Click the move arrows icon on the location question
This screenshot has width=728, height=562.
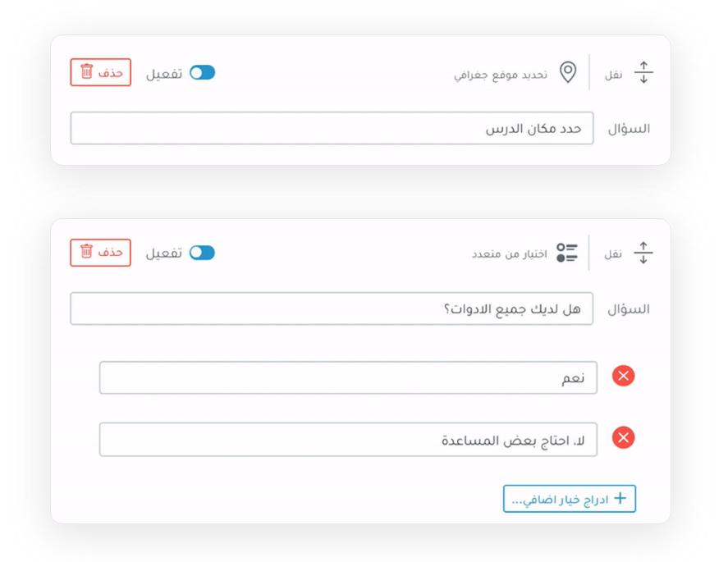[x=643, y=73]
